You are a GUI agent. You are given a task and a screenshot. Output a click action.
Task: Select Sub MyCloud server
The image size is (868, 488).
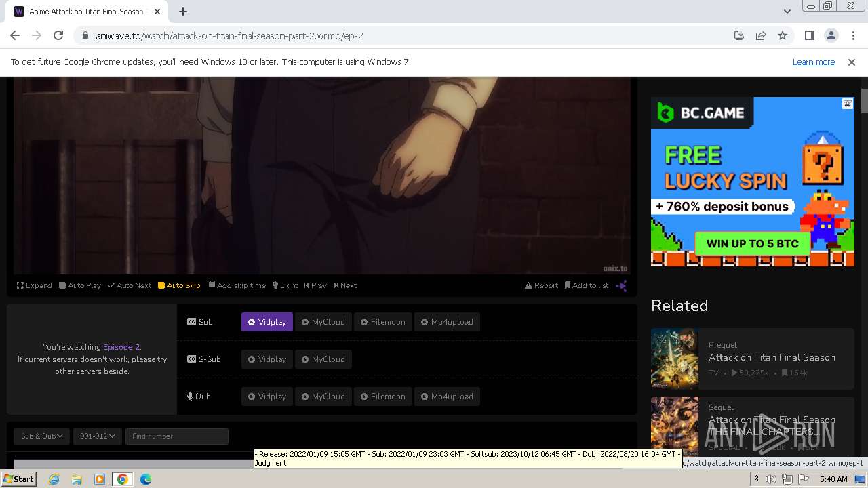click(323, 322)
